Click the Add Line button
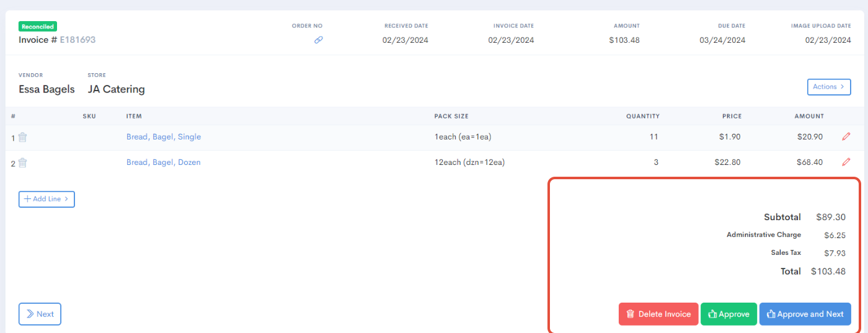Image resolution: width=868 pixels, height=333 pixels. coord(46,199)
